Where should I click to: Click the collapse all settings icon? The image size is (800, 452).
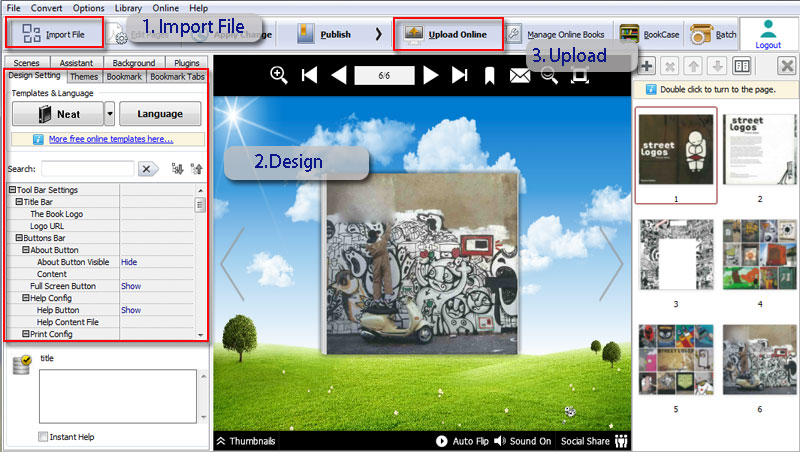[x=196, y=169]
